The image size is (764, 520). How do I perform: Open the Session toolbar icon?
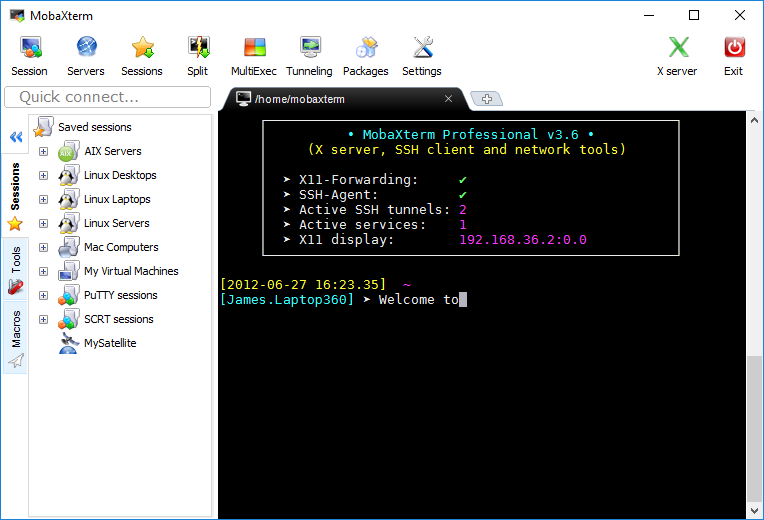coord(30,48)
